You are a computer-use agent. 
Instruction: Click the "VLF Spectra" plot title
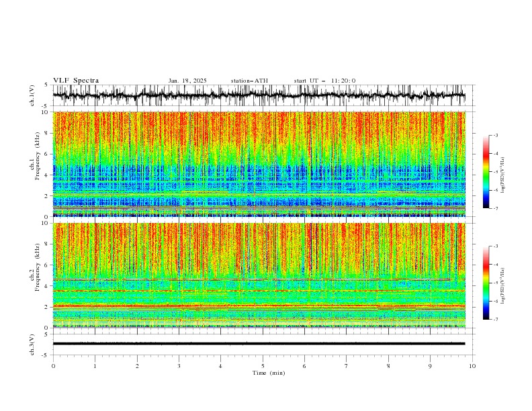coord(76,81)
